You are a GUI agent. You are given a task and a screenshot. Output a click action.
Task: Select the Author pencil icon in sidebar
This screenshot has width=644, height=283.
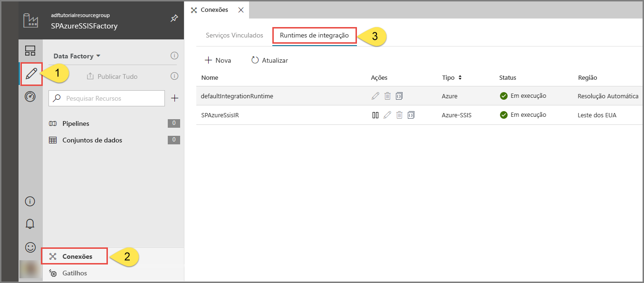click(x=31, y=74)
